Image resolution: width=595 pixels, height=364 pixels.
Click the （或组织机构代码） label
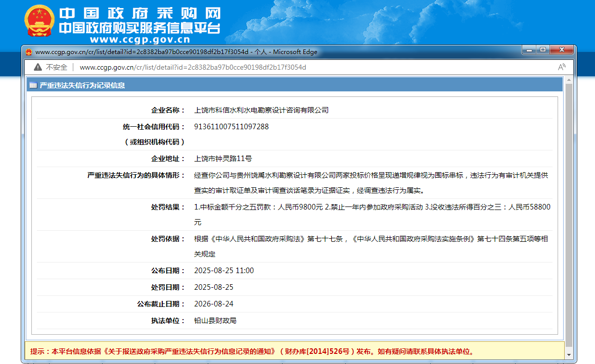click(x=154, y=142)
